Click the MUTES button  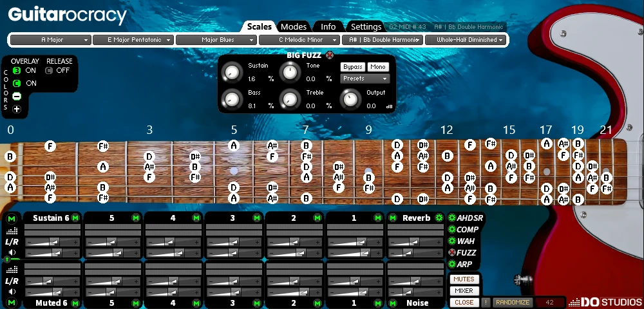(x=464, y=279)
